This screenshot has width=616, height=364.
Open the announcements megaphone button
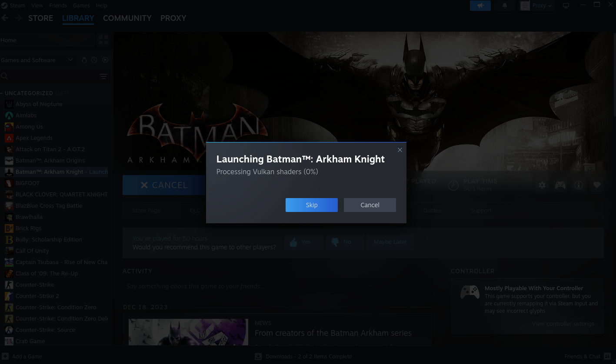click(480, 6)
